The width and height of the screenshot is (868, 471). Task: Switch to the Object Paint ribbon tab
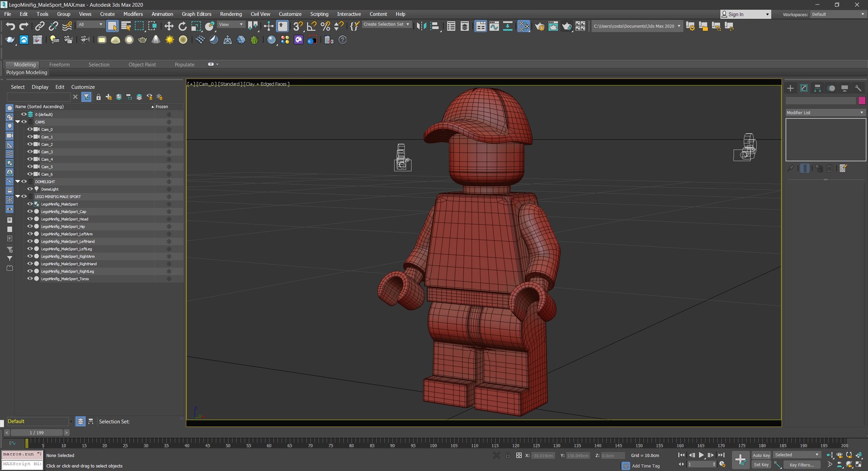[142, 65]
